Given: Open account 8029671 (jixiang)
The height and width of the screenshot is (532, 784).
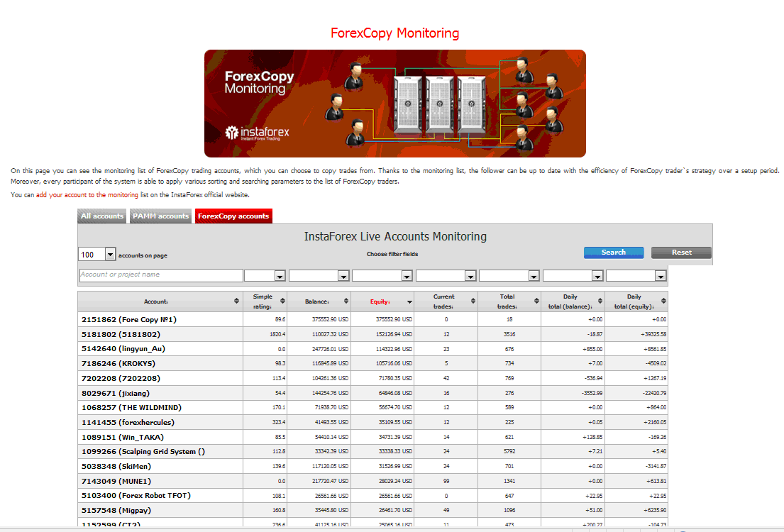Looking at the screenshot, I should [x=116, y=394].
